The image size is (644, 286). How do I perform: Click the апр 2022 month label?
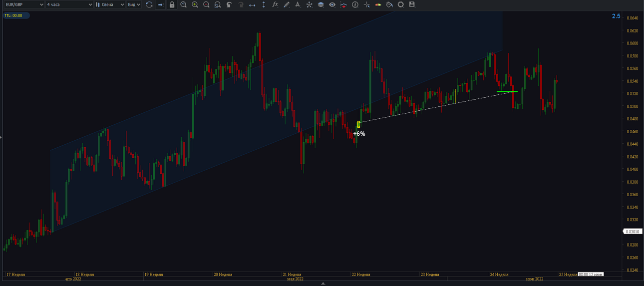tap(73, 279)
